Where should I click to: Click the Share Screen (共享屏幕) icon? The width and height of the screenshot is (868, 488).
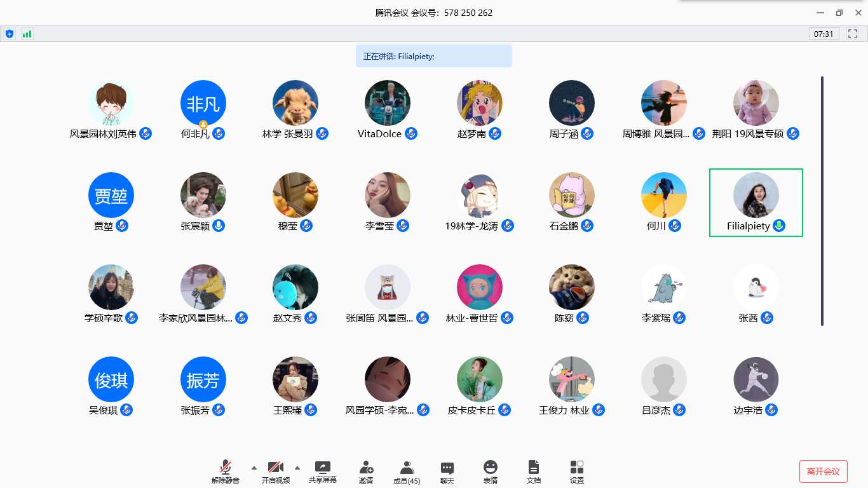[x=323, y=472]
